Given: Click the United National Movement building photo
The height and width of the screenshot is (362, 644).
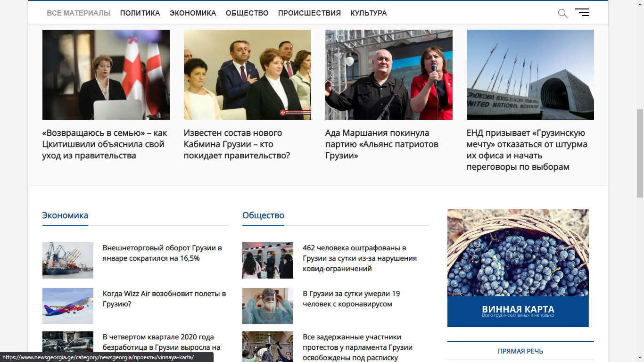Looking at the screenshot, I should [x=530, y=74].
